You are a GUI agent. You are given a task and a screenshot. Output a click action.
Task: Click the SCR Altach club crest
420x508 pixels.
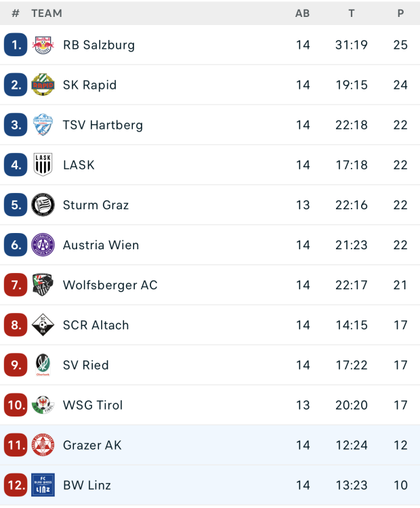click(43, 325)
